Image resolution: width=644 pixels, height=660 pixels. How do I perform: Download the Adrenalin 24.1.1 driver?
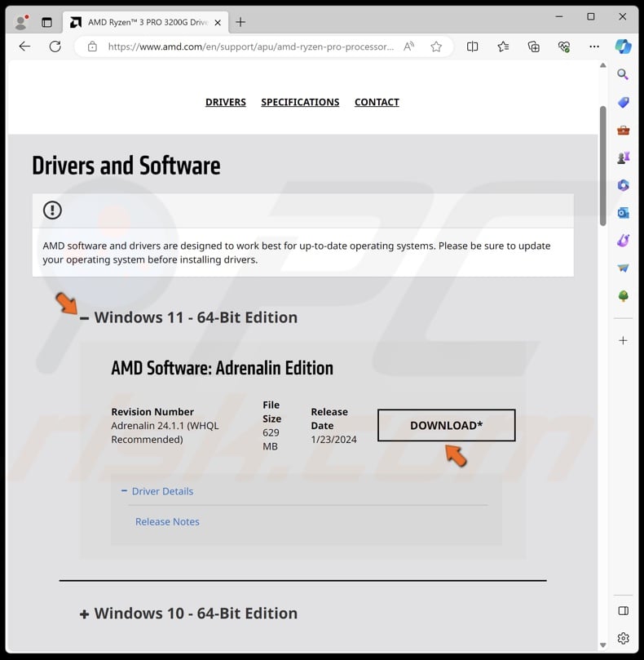(x=446, y=425)
